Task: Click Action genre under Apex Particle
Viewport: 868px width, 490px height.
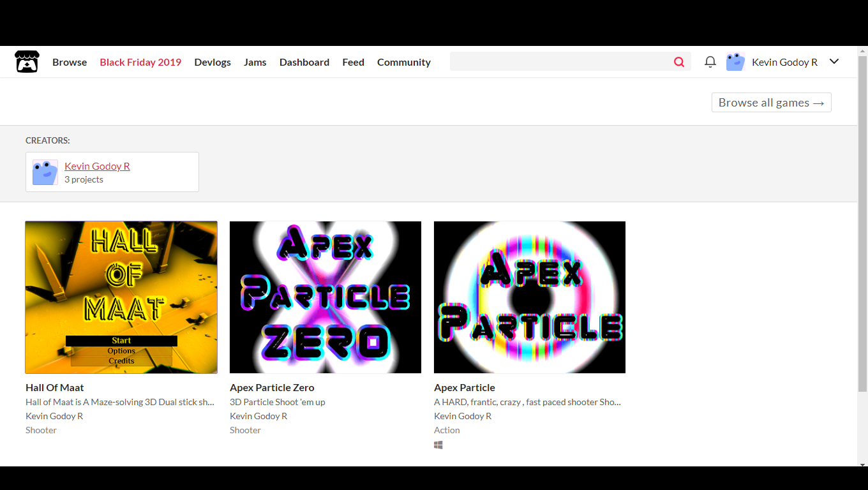Action: pyautogui.click(x=447, y=430)
